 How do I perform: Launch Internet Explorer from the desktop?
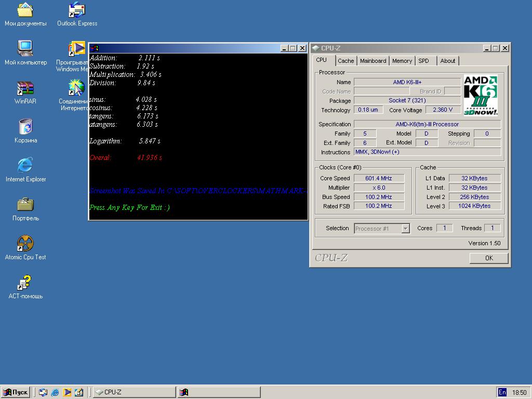(25, 170)
